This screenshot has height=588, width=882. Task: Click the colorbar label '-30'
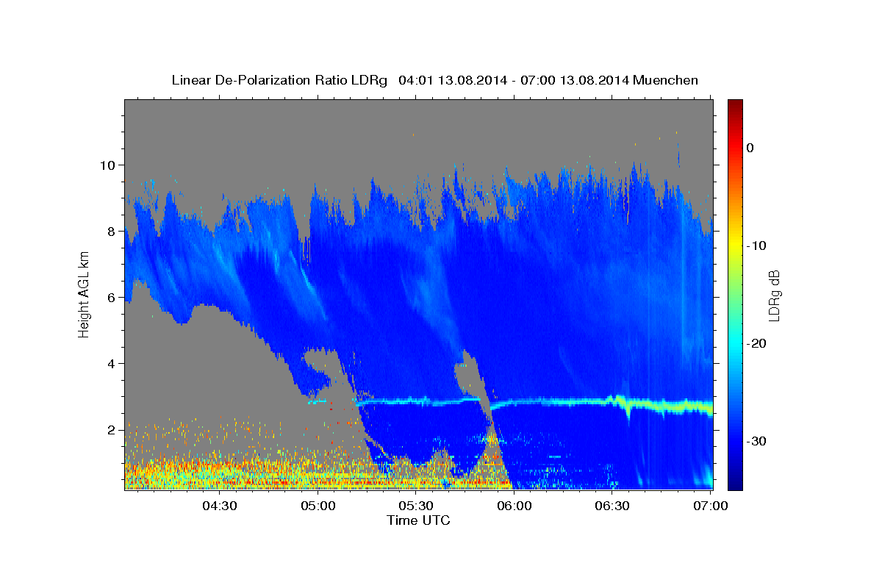[756, 441]
